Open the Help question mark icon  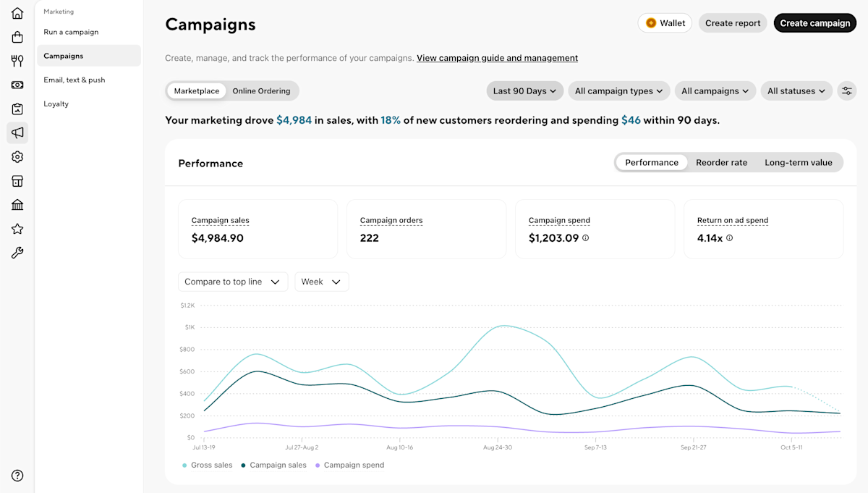[17, 476]
